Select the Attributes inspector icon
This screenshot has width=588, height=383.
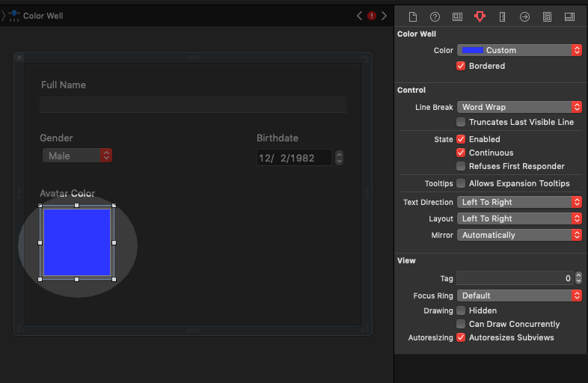pos(480,16)
